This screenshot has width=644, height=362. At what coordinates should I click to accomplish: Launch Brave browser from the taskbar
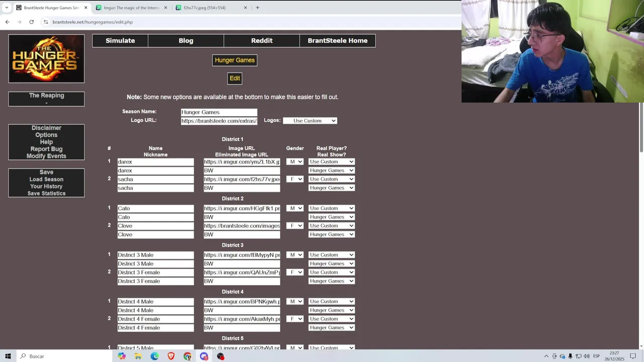pyautogui.click(x=171, y=356)
